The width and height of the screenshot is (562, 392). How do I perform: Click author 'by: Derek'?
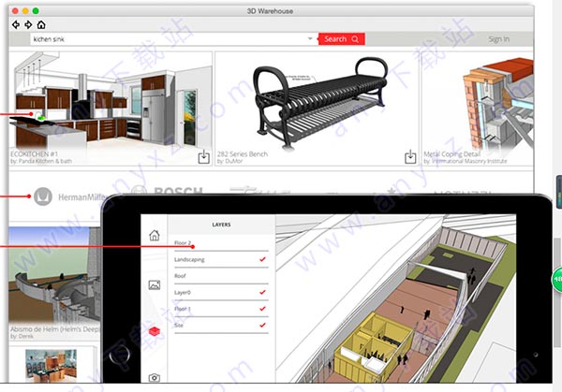[22, 337]
